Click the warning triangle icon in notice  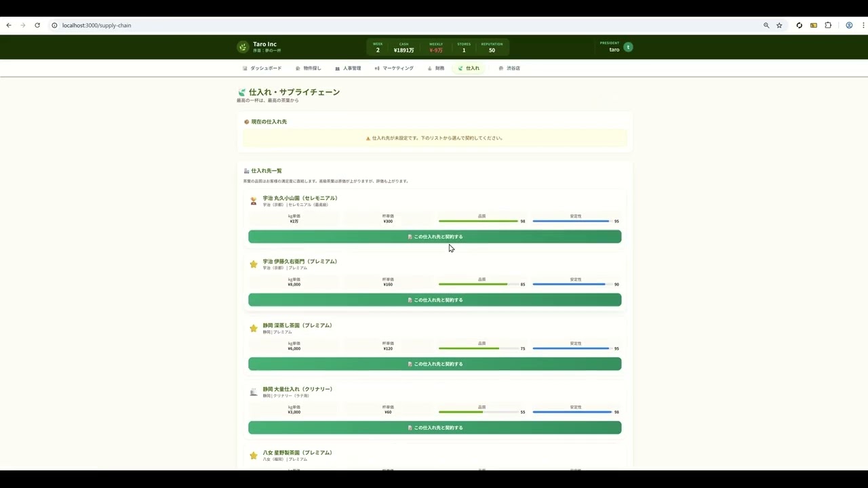(368, 138)
